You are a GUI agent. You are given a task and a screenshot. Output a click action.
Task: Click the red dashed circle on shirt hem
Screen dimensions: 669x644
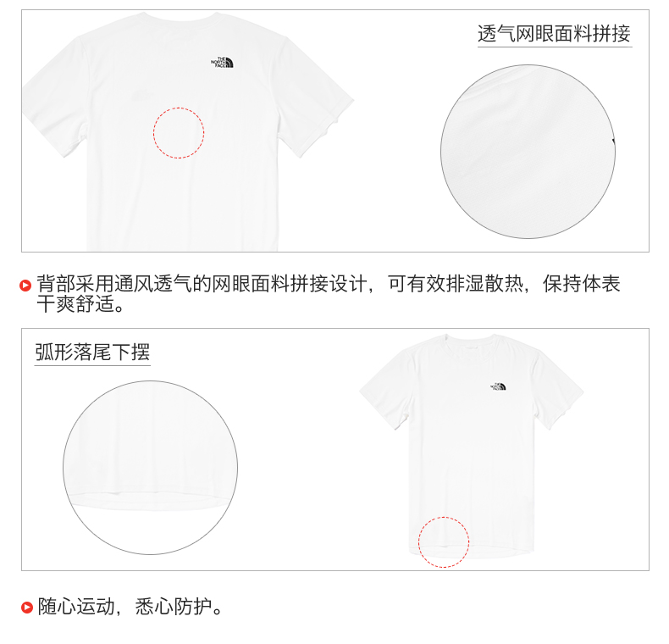pos(444,542)
